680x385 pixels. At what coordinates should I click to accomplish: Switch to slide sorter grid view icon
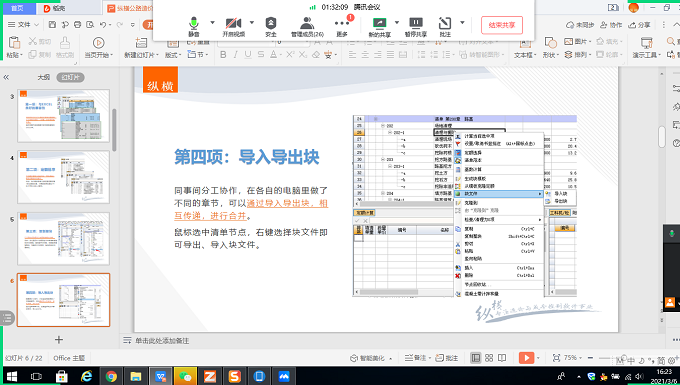pos(489,358)
